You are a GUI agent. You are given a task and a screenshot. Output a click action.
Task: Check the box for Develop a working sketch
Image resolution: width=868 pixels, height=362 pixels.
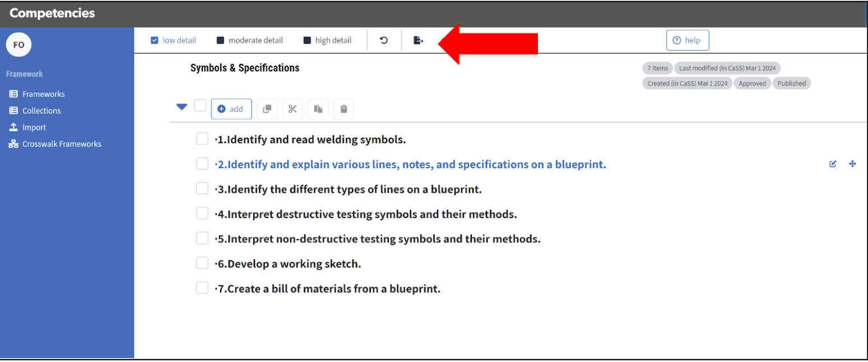point(202,263)
